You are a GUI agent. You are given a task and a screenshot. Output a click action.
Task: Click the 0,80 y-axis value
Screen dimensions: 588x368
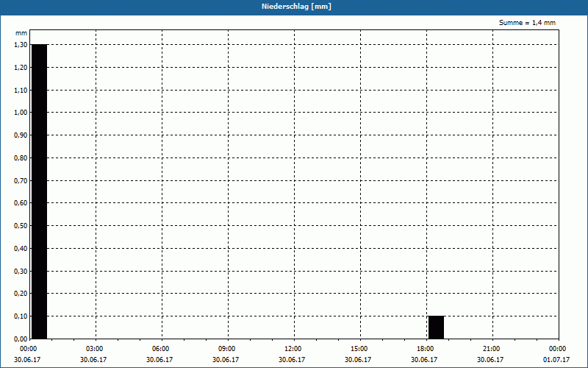point(21,158)
